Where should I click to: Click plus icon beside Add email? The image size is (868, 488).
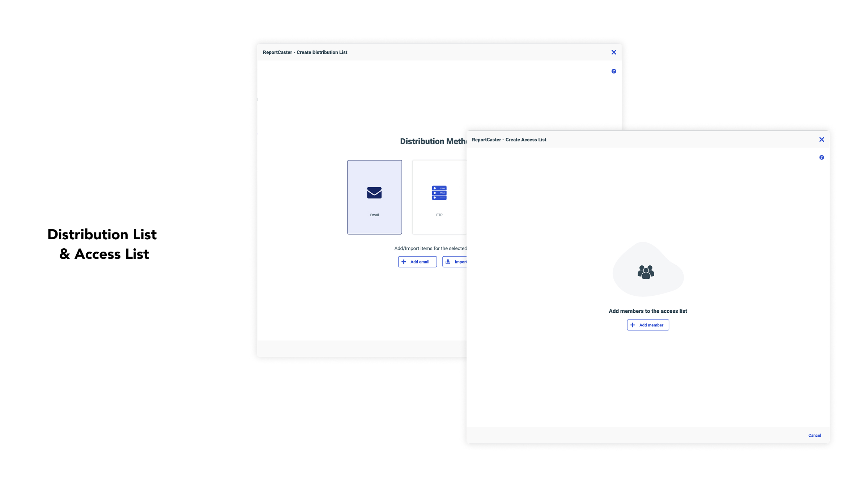(404, 262)
